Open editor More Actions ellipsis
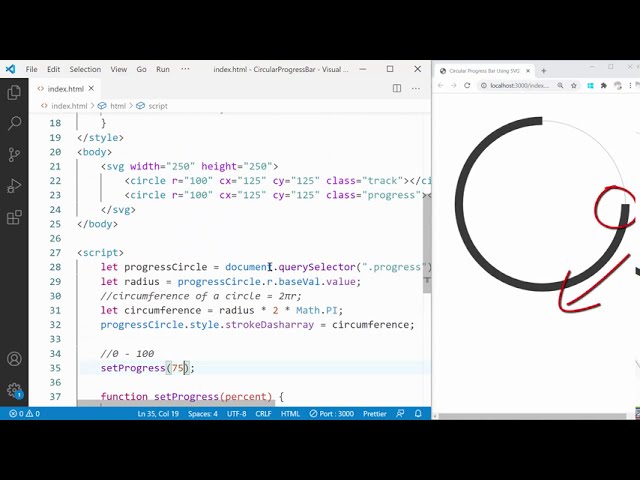 click(x=416, y=88)
